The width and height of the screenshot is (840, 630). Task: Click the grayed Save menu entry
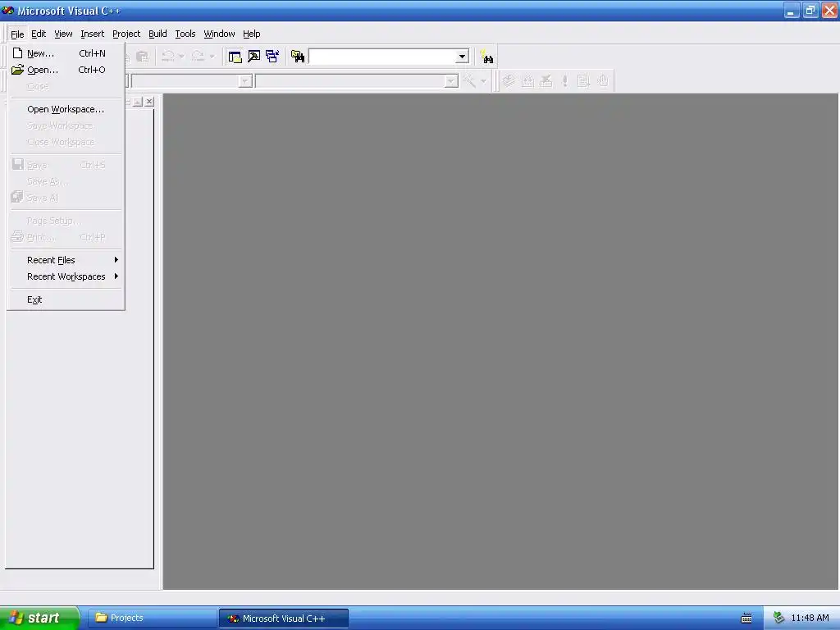coord(66,165)
